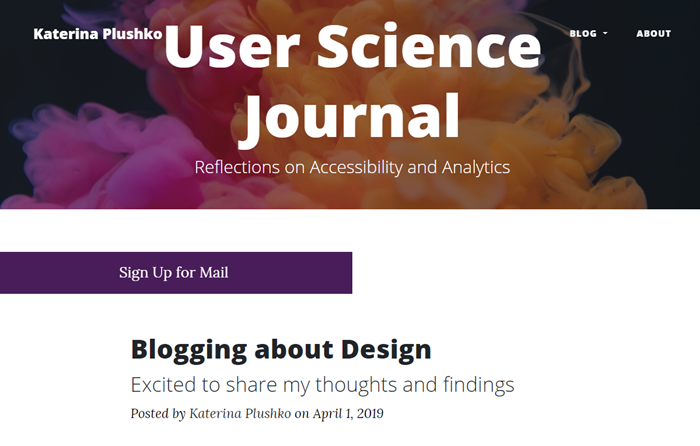The width and height of the screenshot is (700, 446).
Task: Click the word findings in the post subtitle
Action: [x=479, y=385]
